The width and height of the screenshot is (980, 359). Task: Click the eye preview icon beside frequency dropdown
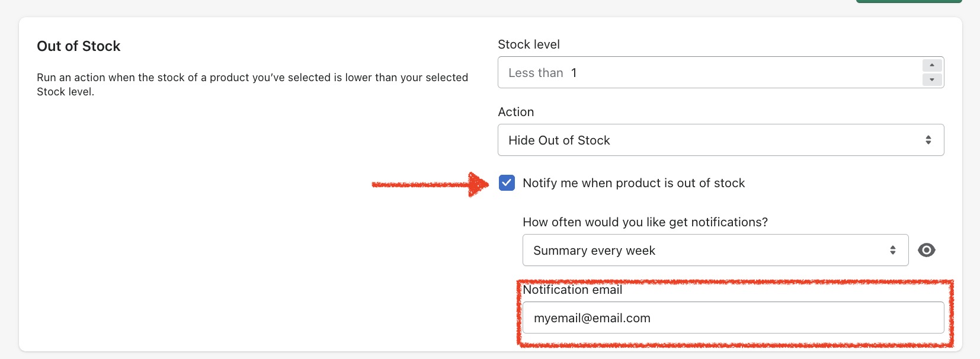click(x=926, y=250)
